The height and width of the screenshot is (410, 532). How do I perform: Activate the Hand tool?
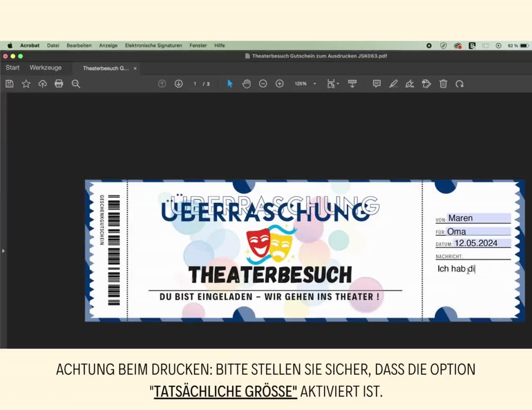pyautogui.click(x=246, y=84)
